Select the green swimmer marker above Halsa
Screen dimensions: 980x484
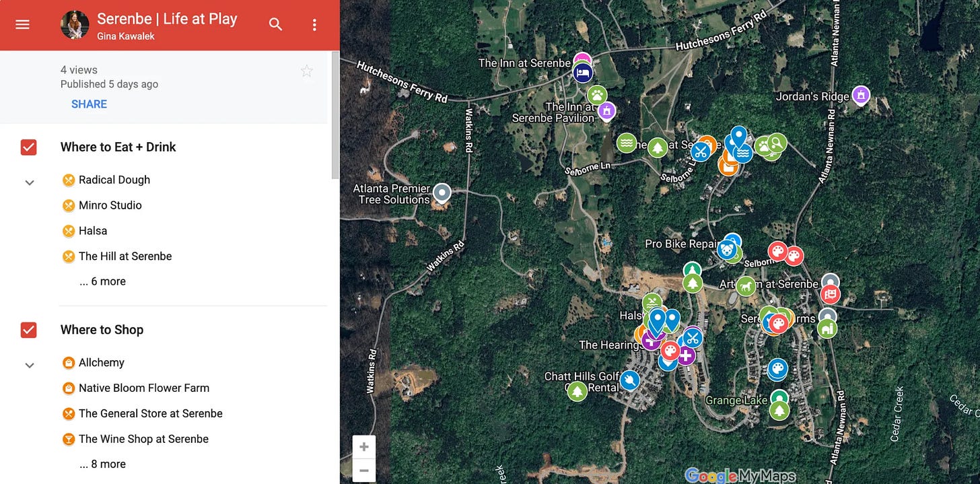pos(652,302)
